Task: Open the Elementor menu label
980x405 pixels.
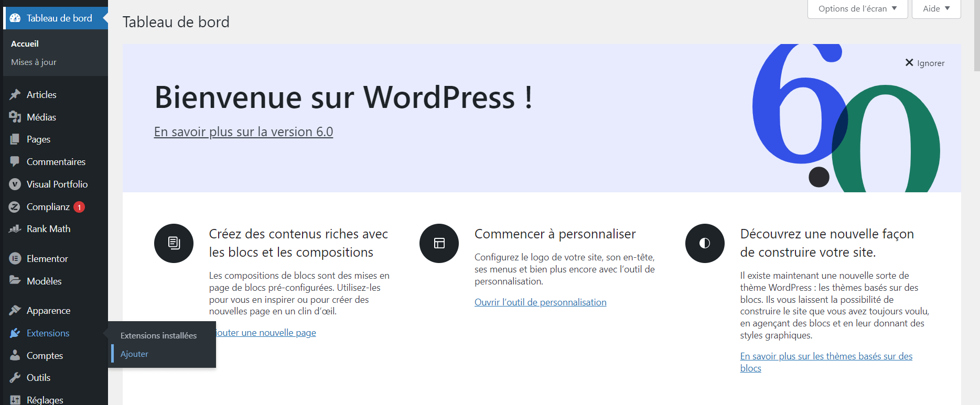Action: (47, 259)
